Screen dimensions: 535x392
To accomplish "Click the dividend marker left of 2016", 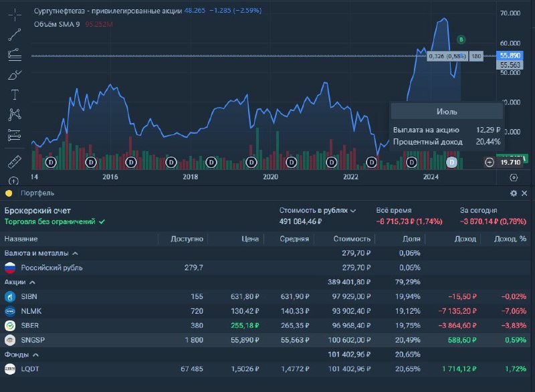I will (x=91, y=163).
